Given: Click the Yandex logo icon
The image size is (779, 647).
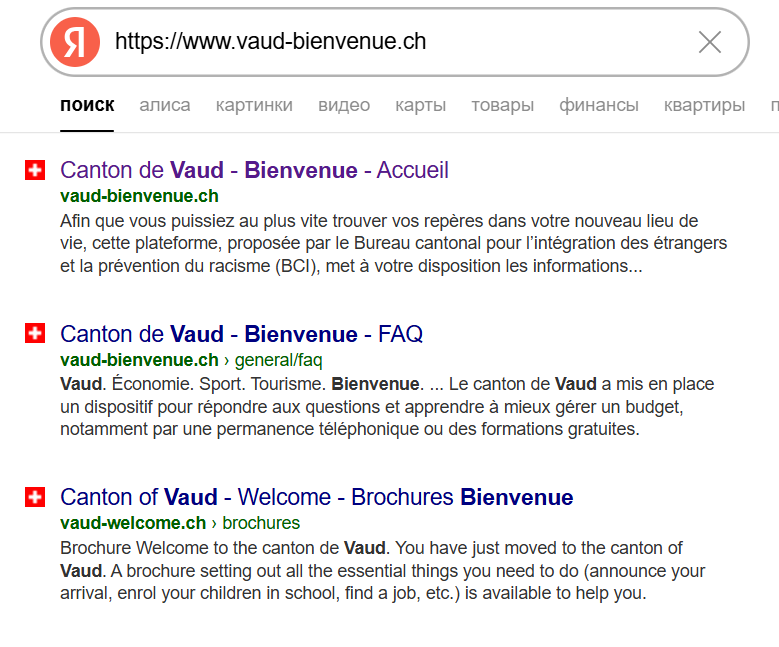Looking at the screenshot, I should point(75,42).
